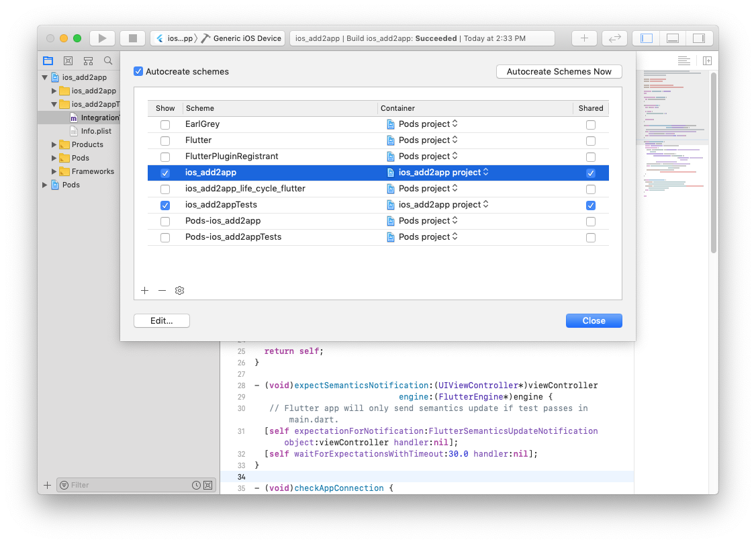Uncheck Shared for ios_add2appTests scheme

(591, 205)
